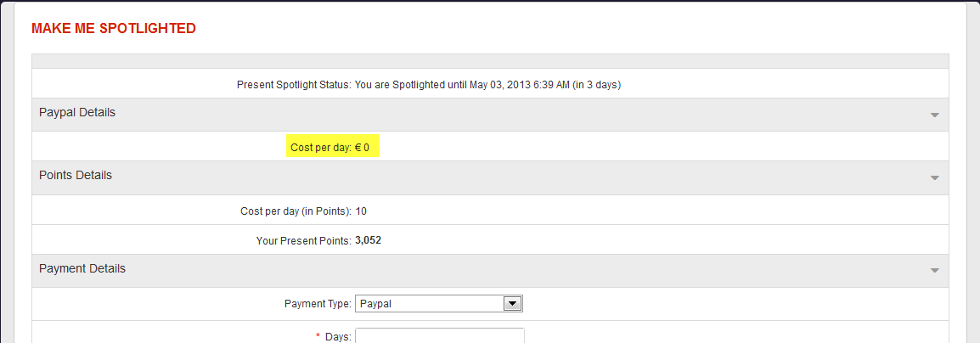Click the Paypal Details header title
This screenshot has width=980, height=343.
[x=77, y=112]
